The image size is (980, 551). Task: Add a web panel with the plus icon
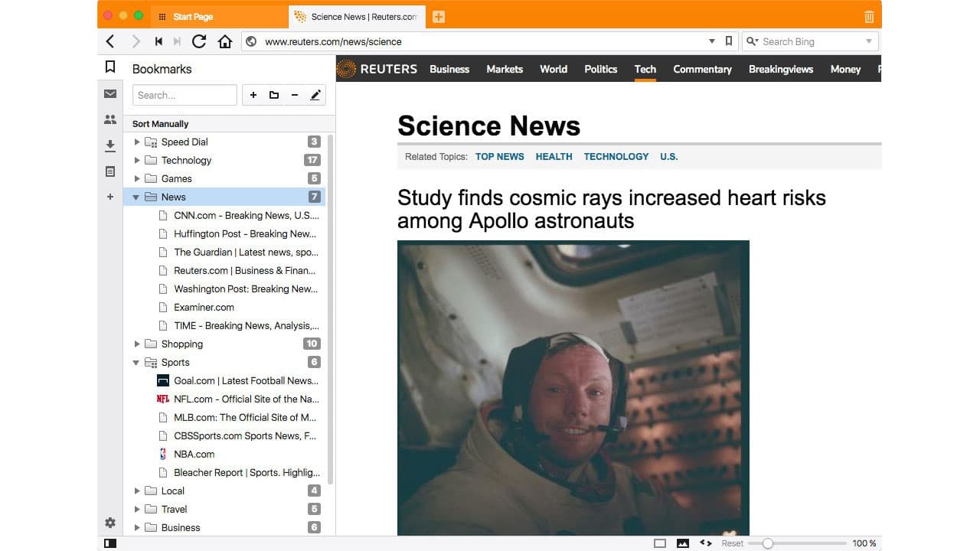pyautogui.click(x=109, y=196)
